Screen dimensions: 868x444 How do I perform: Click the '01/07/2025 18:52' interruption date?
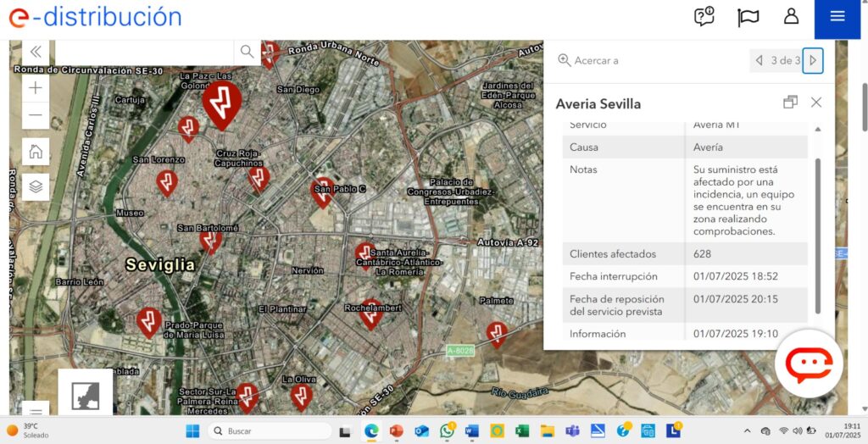(x=736, y=276)
